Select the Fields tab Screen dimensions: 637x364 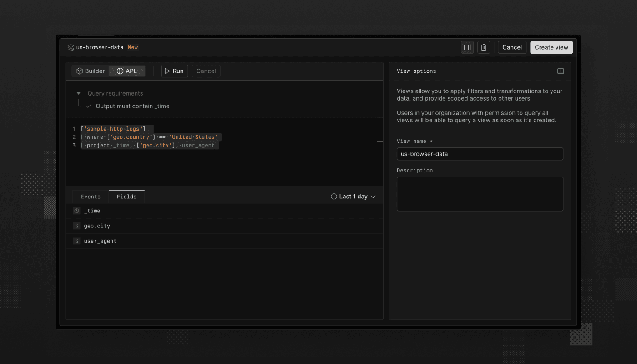click(126, 196)
